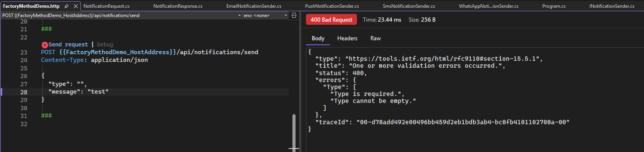Click line number 28 in the gutter
The width and height of the screenshot is (644, 152).
click(24, 92)
